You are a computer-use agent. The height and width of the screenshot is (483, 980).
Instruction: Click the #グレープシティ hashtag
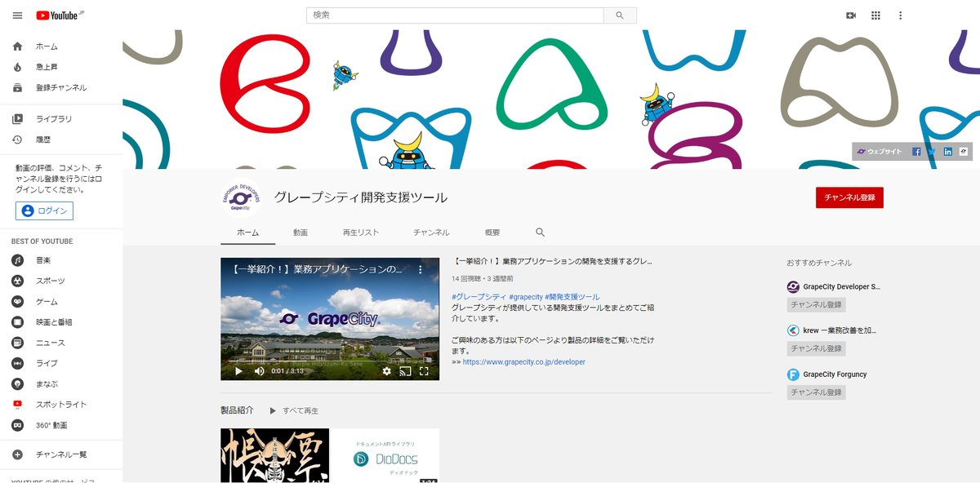pyautogui.click(x=479, y=297)
